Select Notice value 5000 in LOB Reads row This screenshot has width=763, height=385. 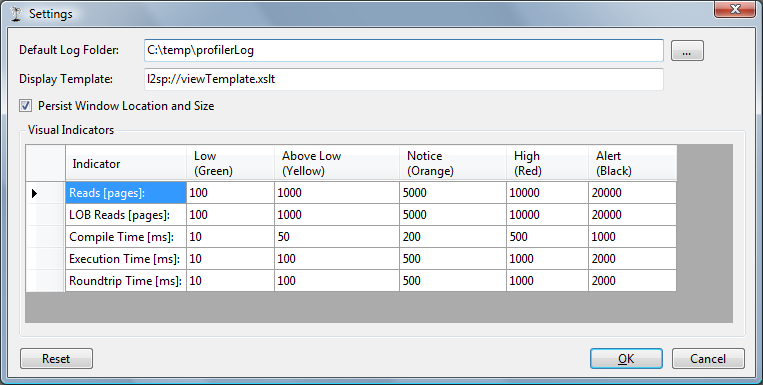click(453, 215)
